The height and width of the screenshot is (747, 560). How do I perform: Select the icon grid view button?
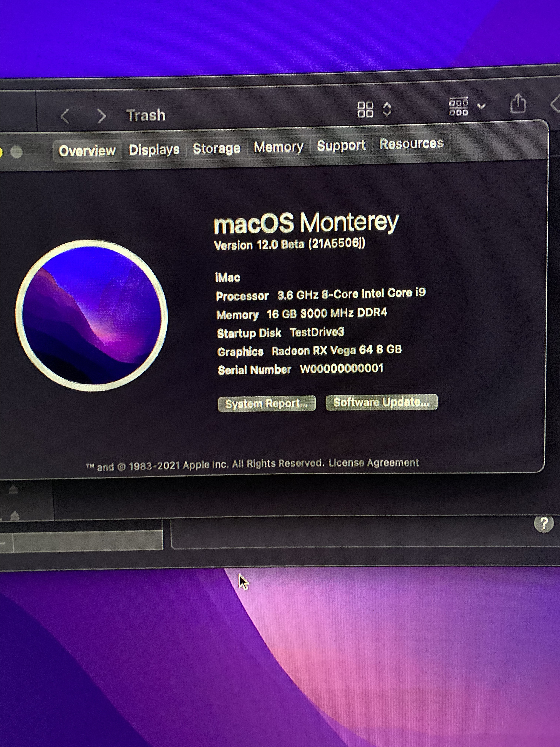pyautogui.click(x=365, y=109)
